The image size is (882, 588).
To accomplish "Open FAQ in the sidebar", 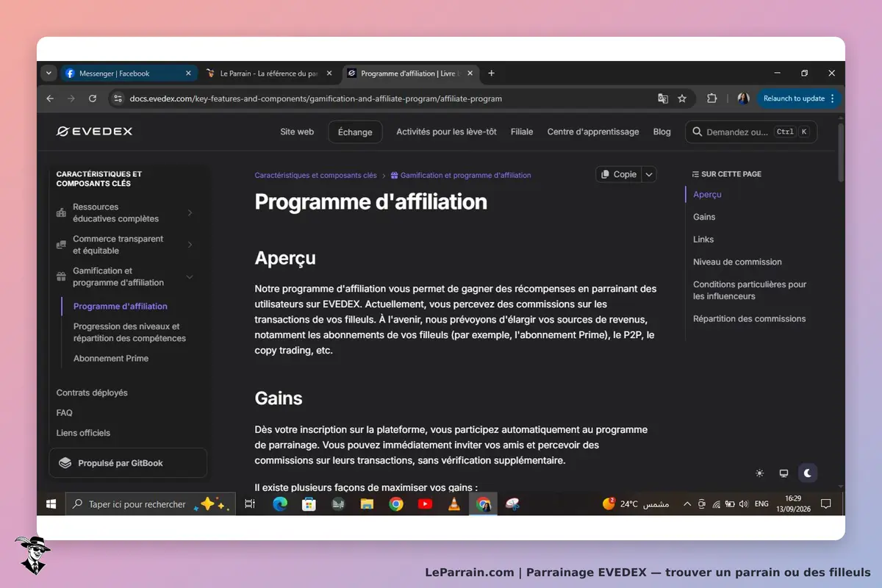I will tap(65, 413).
